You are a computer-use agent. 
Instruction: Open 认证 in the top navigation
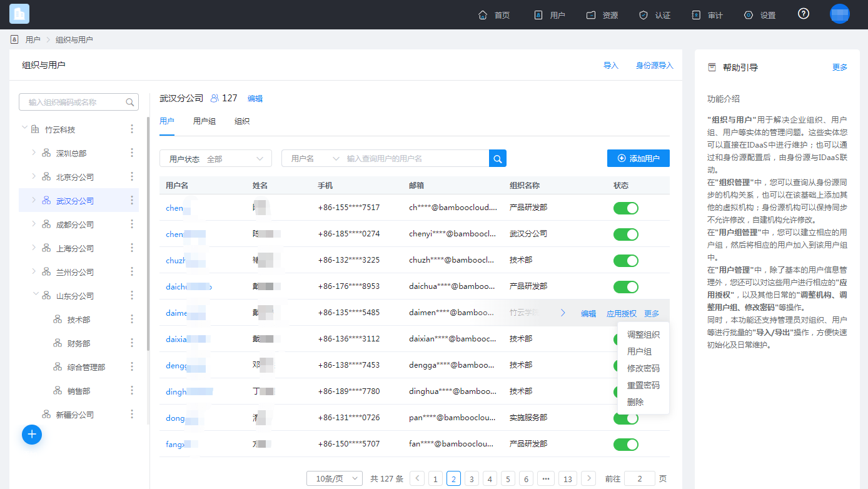coord(655,15)
